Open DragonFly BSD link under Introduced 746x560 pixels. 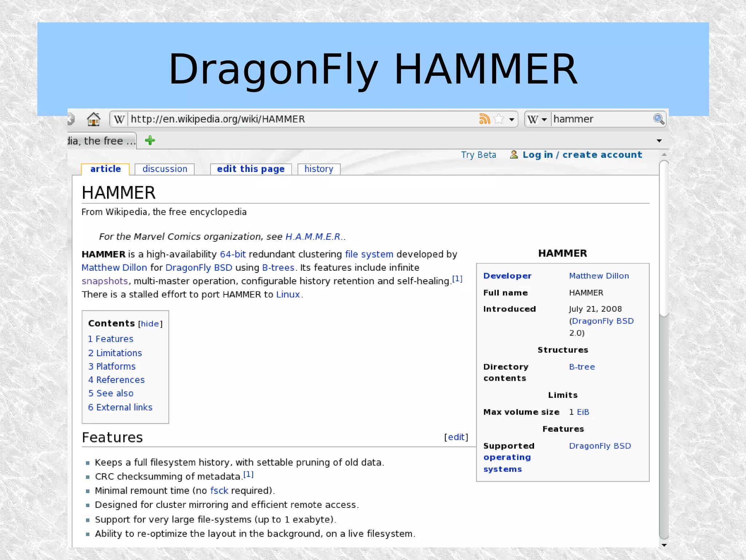[603, 321]
